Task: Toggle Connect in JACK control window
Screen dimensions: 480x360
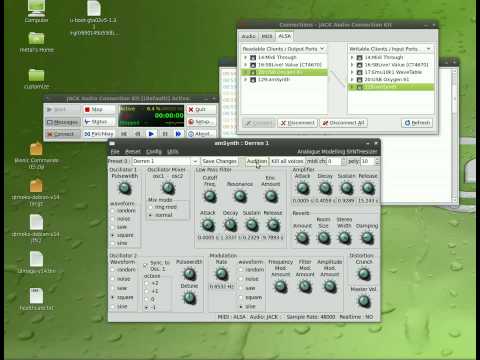Action: pyautogui.click(x=63, y=134)
